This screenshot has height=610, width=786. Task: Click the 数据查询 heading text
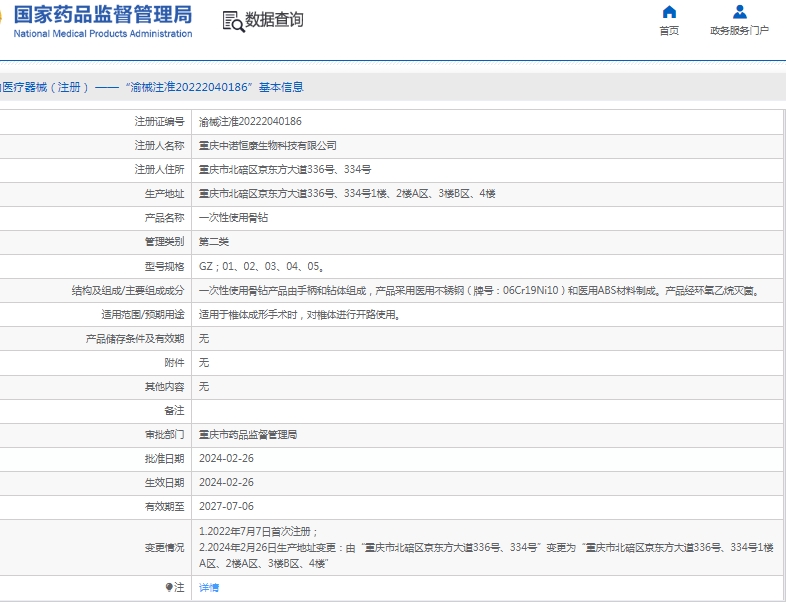[274, 20]
